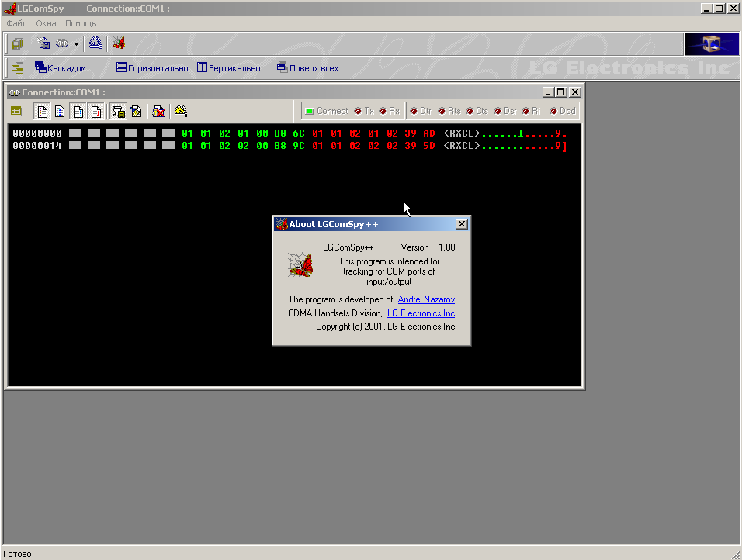Click red byte 5D in second row

pos(429,146)
